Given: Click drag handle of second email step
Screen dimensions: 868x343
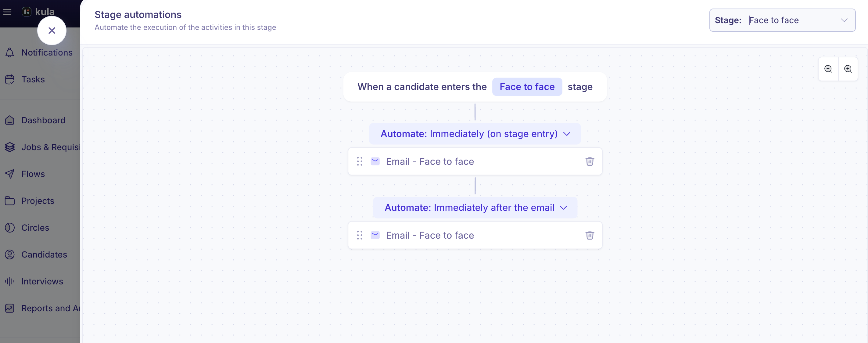Looking at the screenshot, I should pyautogui.click(x=360, y=235).
